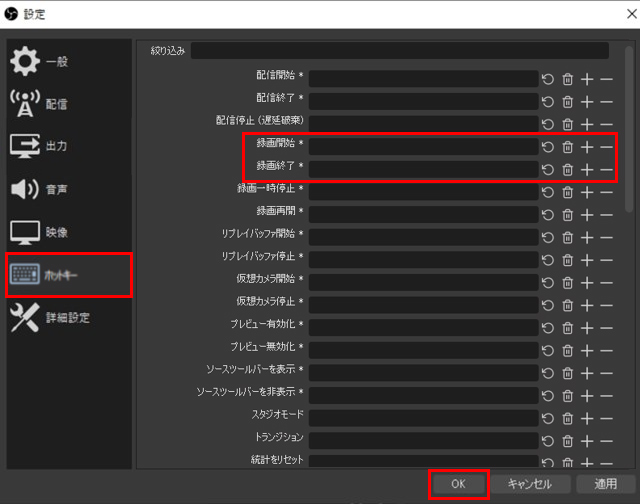The height and width of the screenshot is (504, 640).
Task: Click the 絞り込み filter text field
Action: 400,50
